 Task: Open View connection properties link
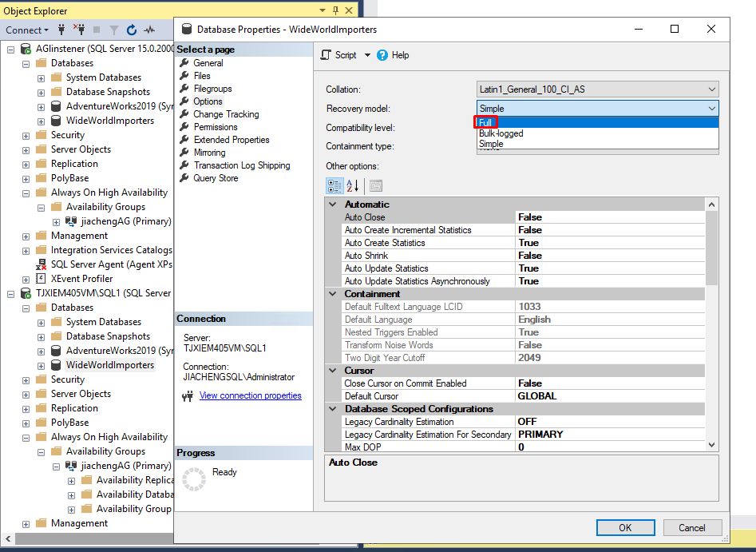[250, 395]
